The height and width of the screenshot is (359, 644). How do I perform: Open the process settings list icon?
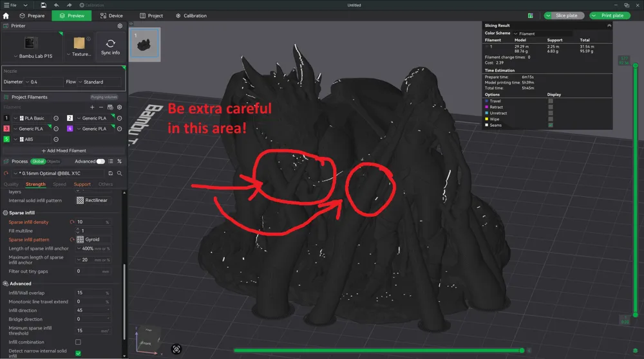pyautogui.click(x=111, y=161)
